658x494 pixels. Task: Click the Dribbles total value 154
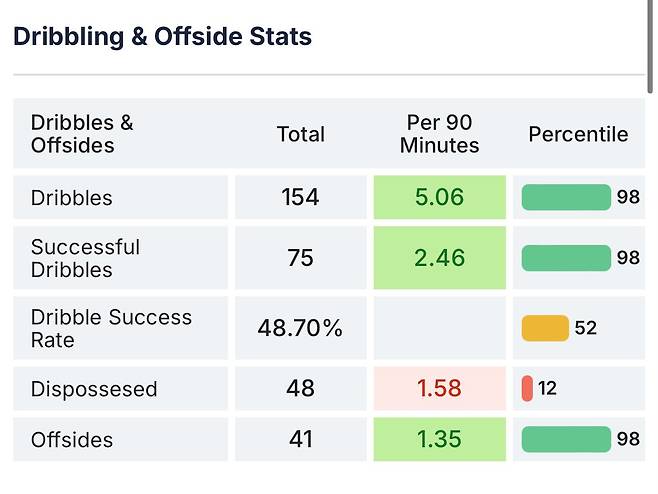coord(300,197)
